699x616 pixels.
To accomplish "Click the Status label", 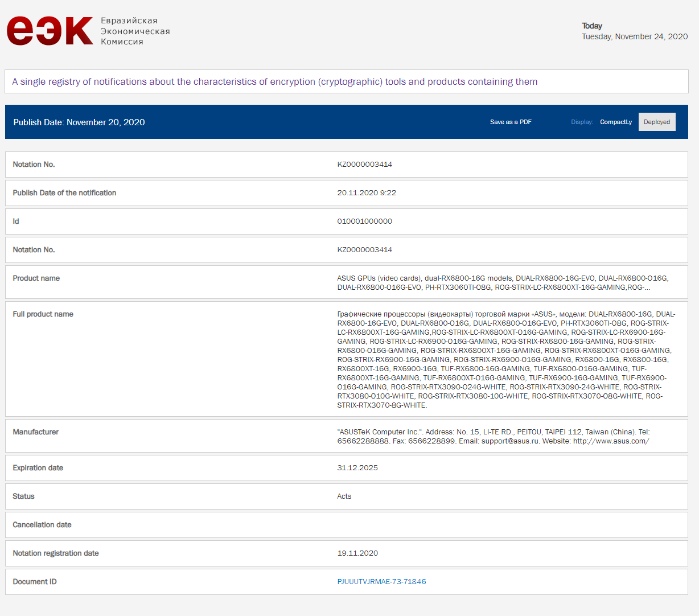I will (23, 496).
